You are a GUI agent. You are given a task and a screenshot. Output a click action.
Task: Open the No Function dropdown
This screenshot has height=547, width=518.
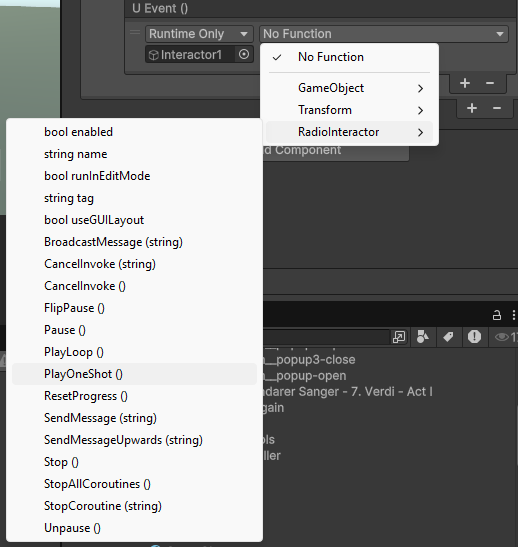[x=384, y=34]
